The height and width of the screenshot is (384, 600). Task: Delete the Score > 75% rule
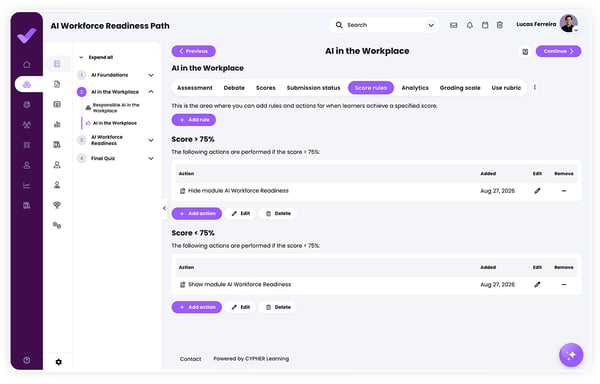278,213
